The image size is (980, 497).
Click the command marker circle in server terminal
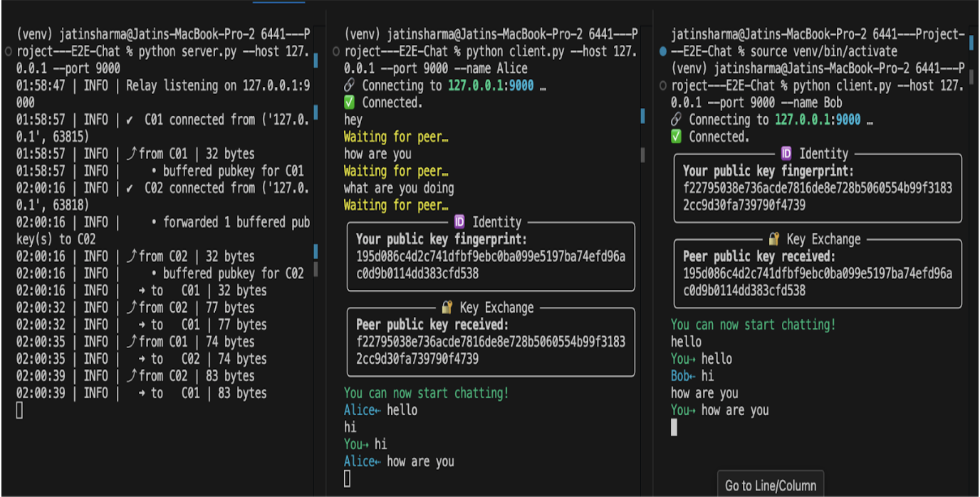[7, 51]
